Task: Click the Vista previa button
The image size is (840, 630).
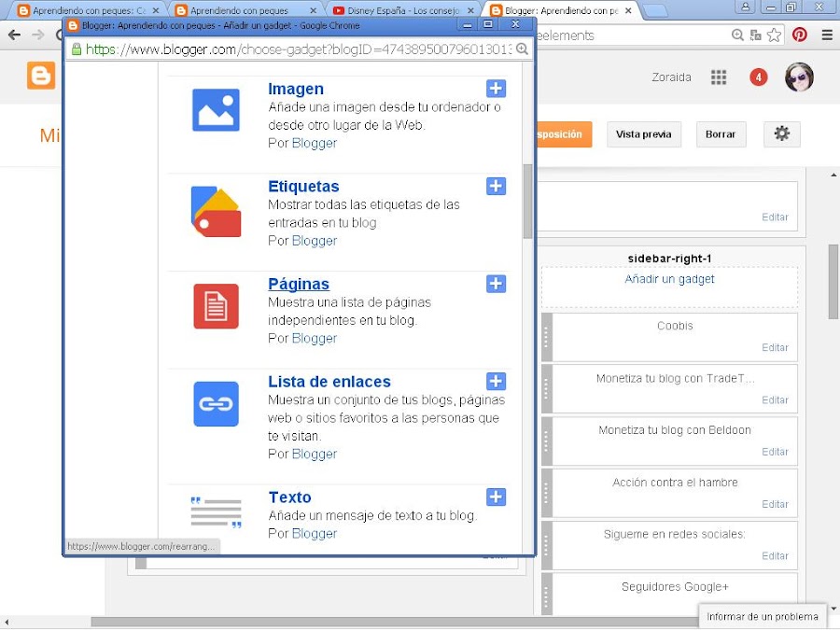Action: [643, 133]
